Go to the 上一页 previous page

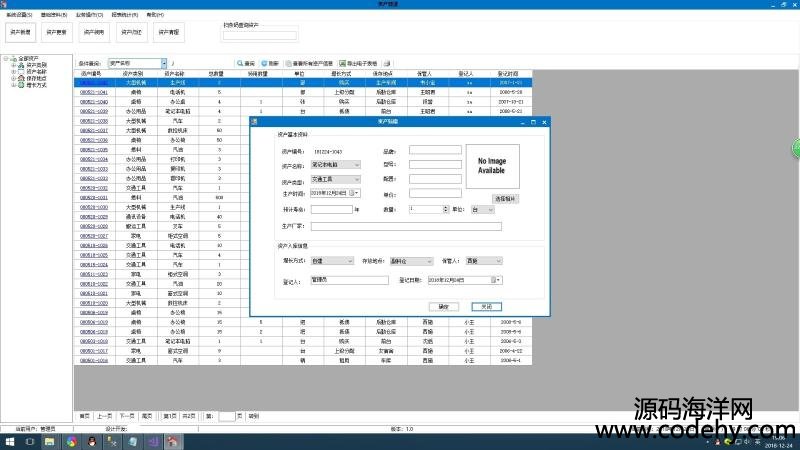pyautogui.click(x=105, y=416)
